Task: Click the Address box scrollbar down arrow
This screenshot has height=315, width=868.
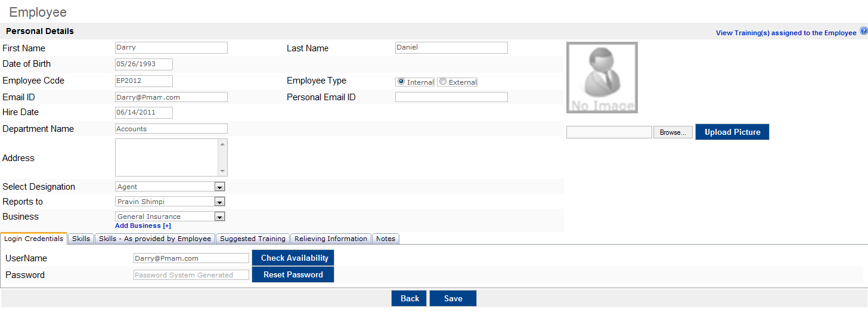Action: click(x=222, y=171)
